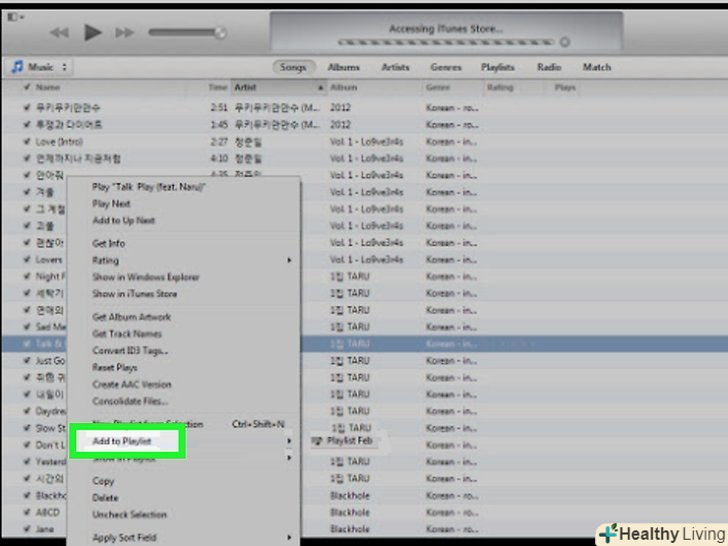This screenshot has height=546, width=728.
Task: Choose Add to Playlist menu item
Action: [122, 441]
